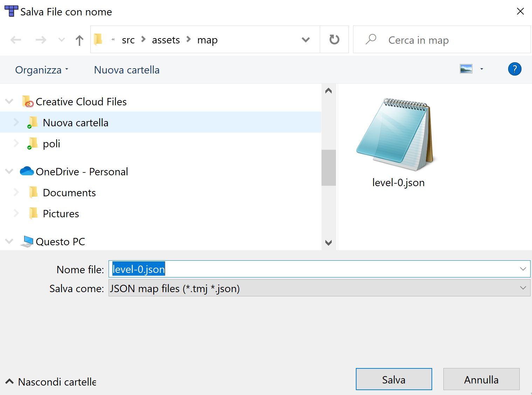Expand the Pictures tree node
Image resolution: width=532 pixels, height=395 pixels.
(16, 213)
